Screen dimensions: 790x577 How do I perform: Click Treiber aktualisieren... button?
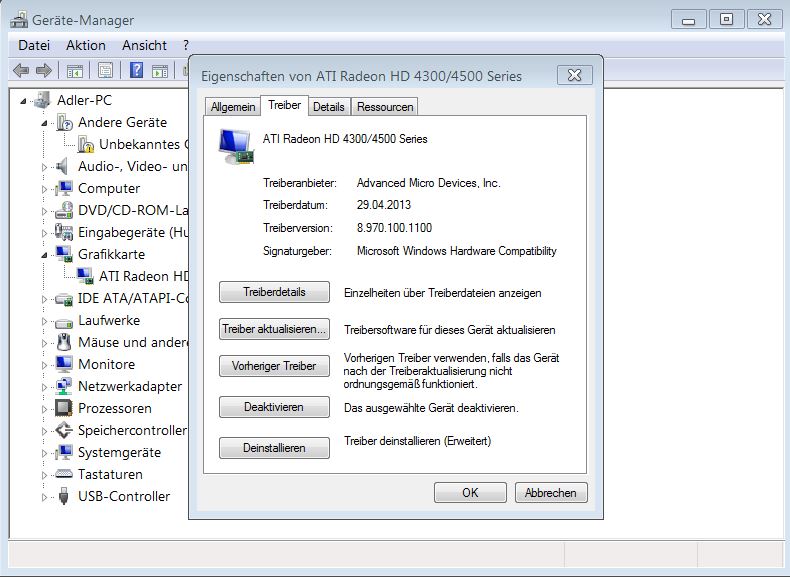(274, 329)
